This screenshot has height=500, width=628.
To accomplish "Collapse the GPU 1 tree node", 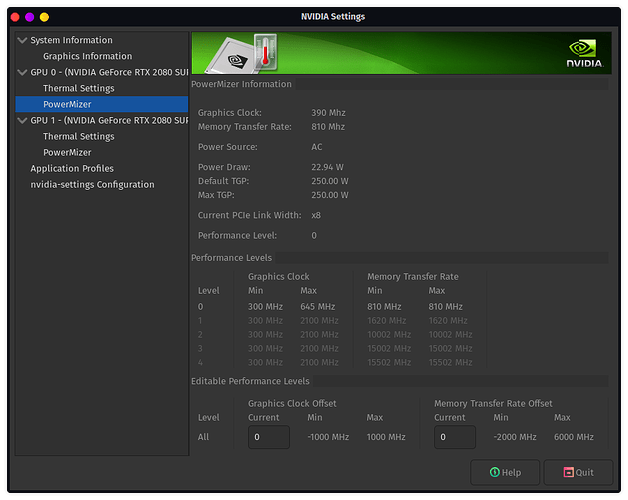I will pyautogui.click(x=22, y=120).
